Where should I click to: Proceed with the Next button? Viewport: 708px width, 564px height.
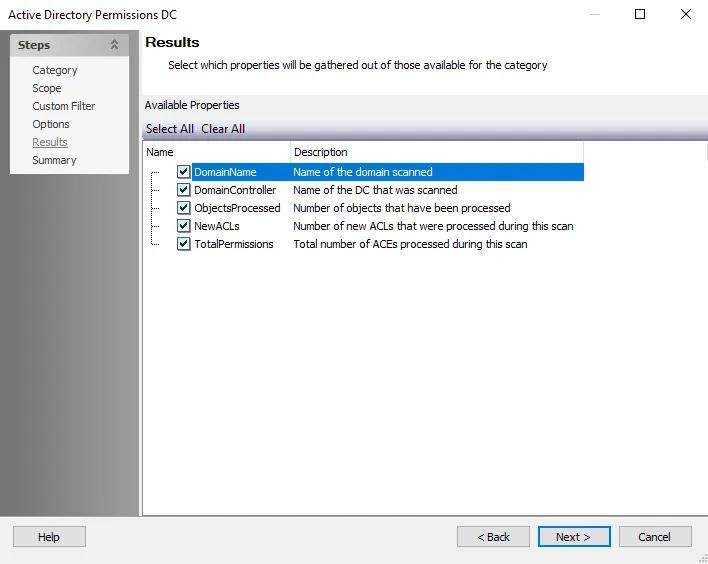[x=574, y=536]
